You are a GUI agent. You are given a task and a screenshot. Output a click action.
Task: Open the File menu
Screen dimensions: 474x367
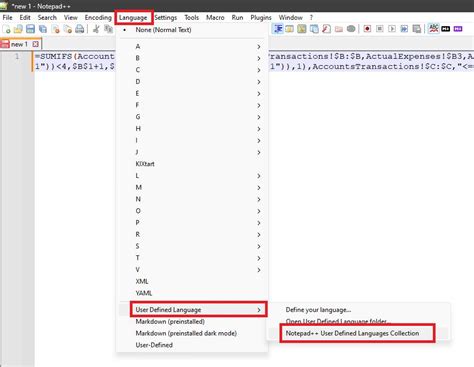pos(7,17)
